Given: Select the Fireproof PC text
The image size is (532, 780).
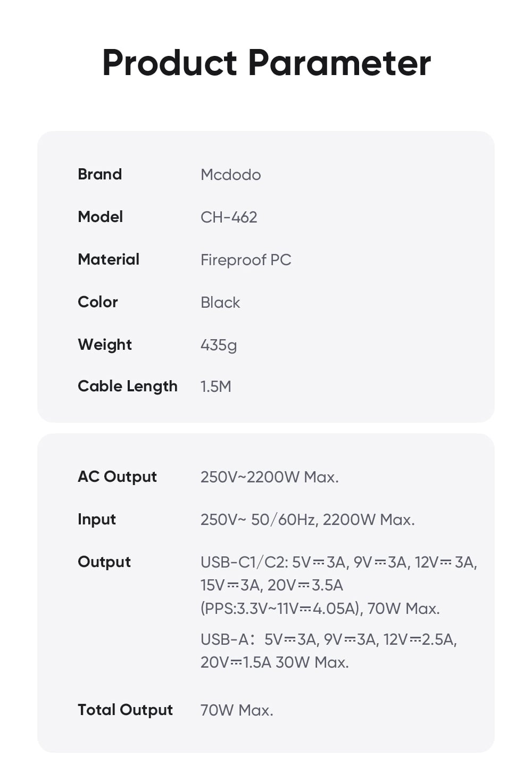Looking at the screenshot, I should point(246,260).
